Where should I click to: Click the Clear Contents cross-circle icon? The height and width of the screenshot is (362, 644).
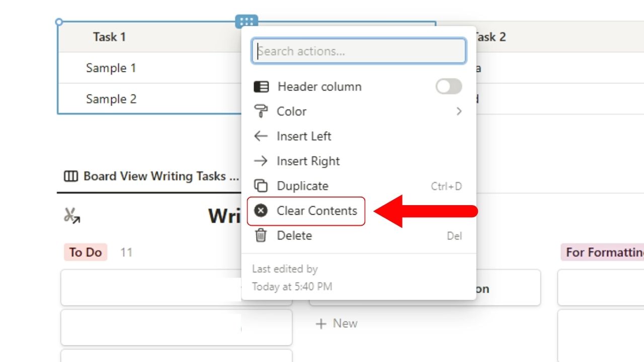(261, 211)
